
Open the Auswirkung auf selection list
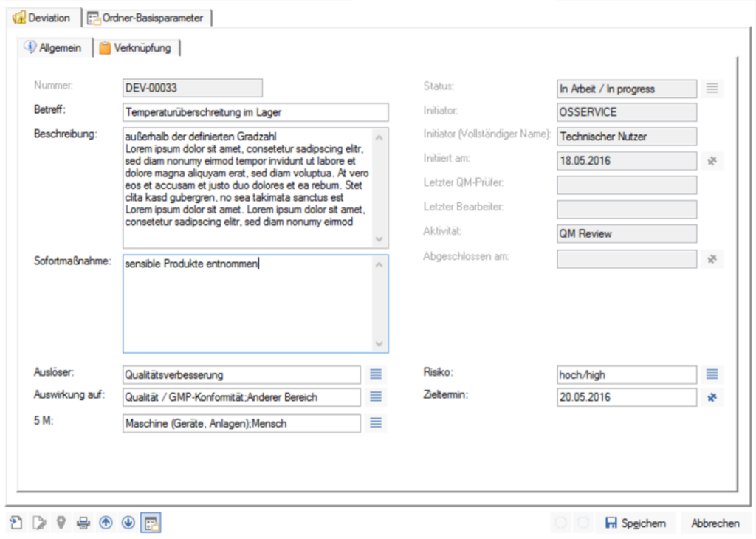pyautogui.click(x=376, y=397)
